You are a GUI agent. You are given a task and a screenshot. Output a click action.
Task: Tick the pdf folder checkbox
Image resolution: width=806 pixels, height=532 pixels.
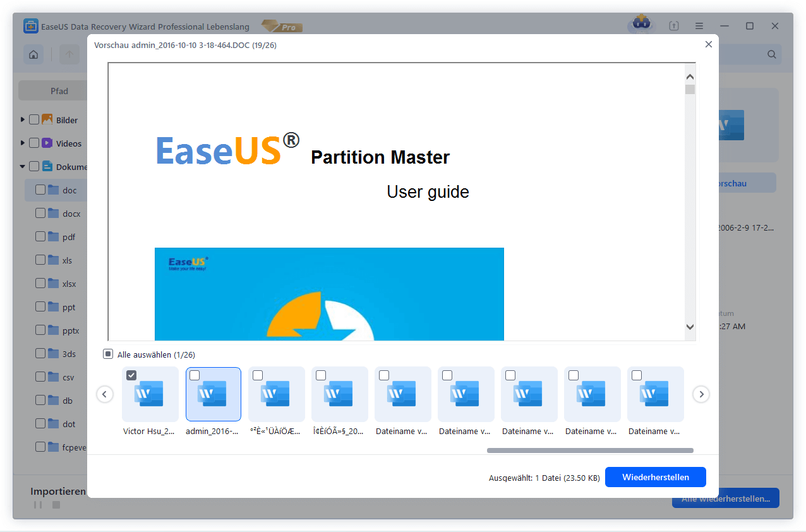point(40,236)
